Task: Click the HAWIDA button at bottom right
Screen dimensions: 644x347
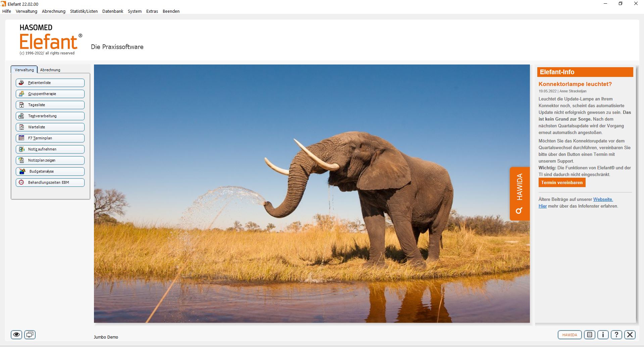Action: point(569,335)
